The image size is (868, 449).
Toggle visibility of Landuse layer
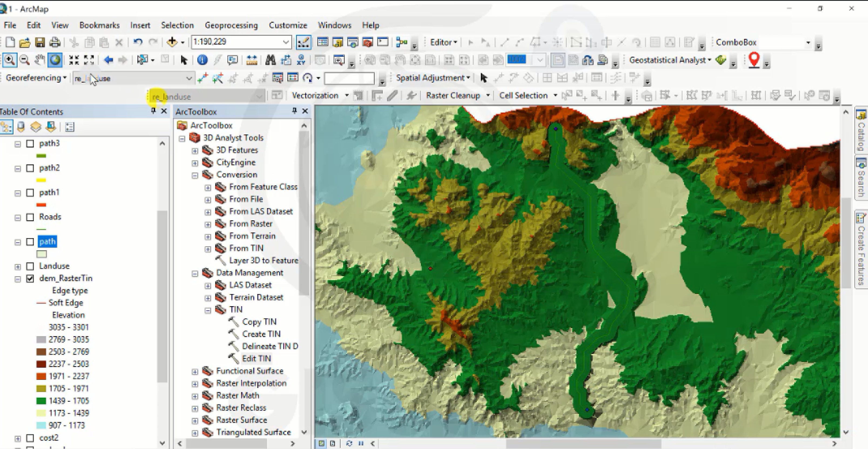pyautogui.click(x=30, y=266)
